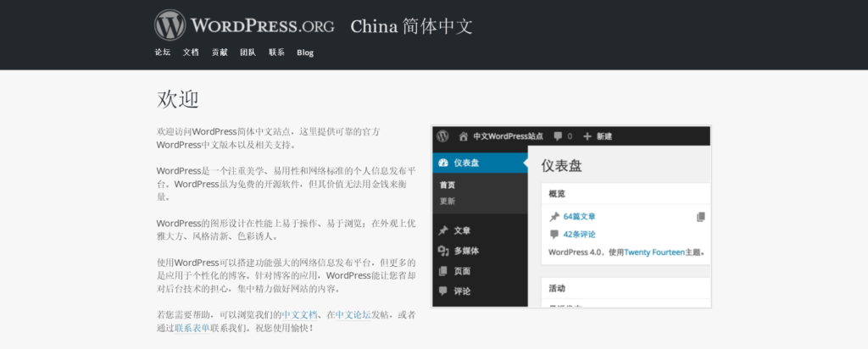Open the Blog nav item
868x349 pixels.
[305, 53]
